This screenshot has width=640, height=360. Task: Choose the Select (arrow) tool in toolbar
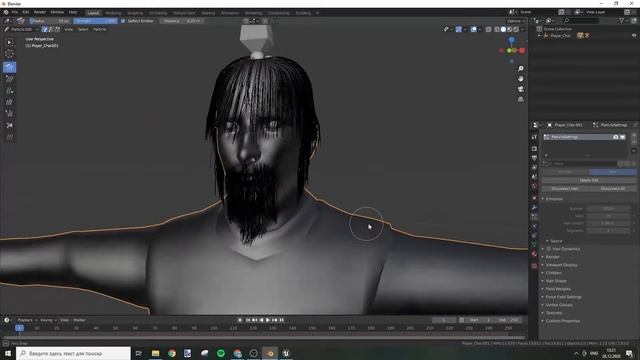[x=9, y=42]
